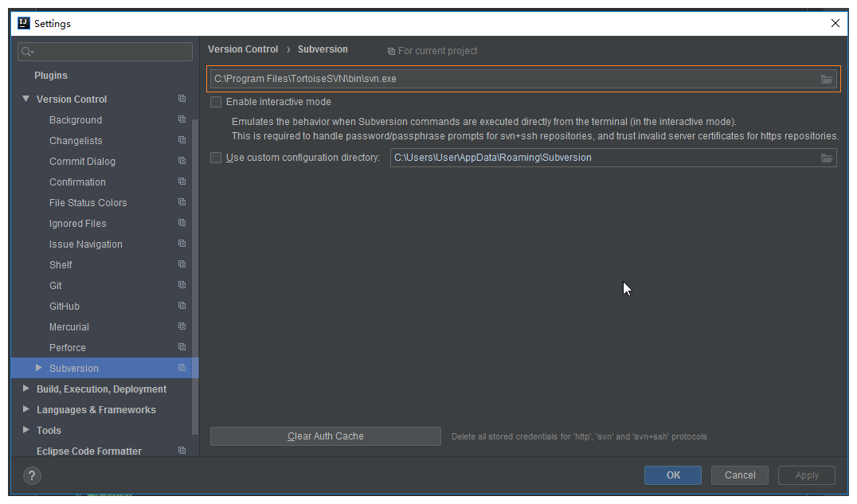Screen dimensions: 857x504
Task: Click the Clear Auth Cache button
Action: click(x=325, y=436)
